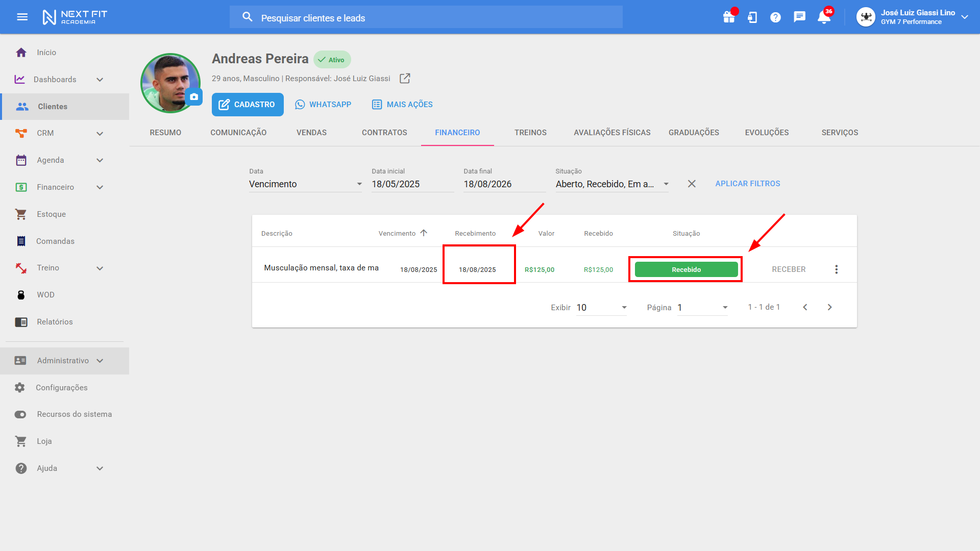Open the hamburger menu icon

(22, 17)
